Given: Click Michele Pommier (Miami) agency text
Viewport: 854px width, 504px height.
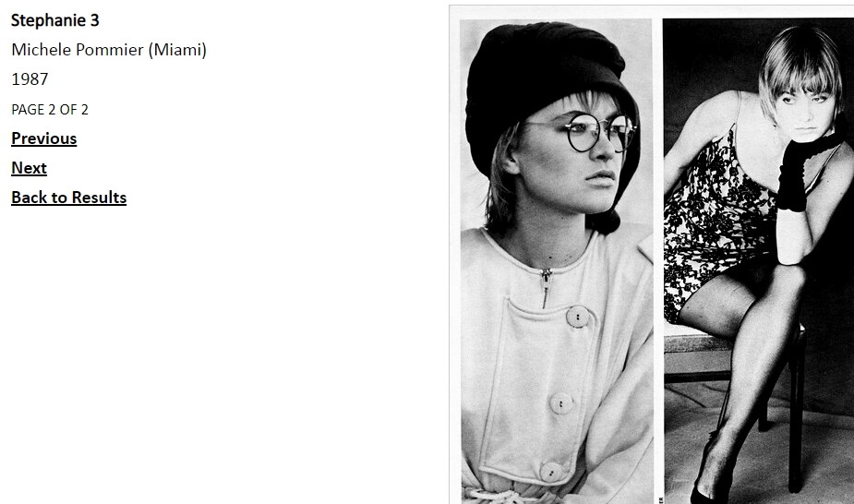Looking at the screenshot, I should click(109, 50).
